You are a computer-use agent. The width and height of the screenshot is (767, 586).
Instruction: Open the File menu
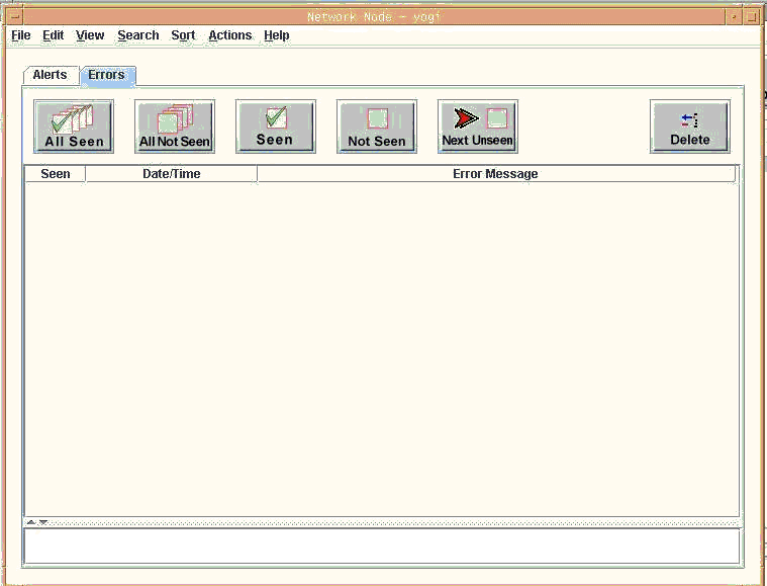point(21,36)
